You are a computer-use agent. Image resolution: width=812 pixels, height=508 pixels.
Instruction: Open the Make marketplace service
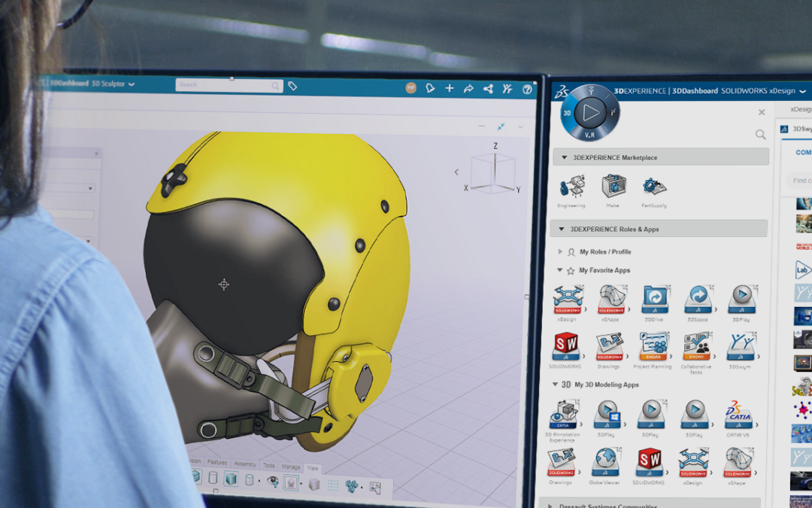coord(614,186)
